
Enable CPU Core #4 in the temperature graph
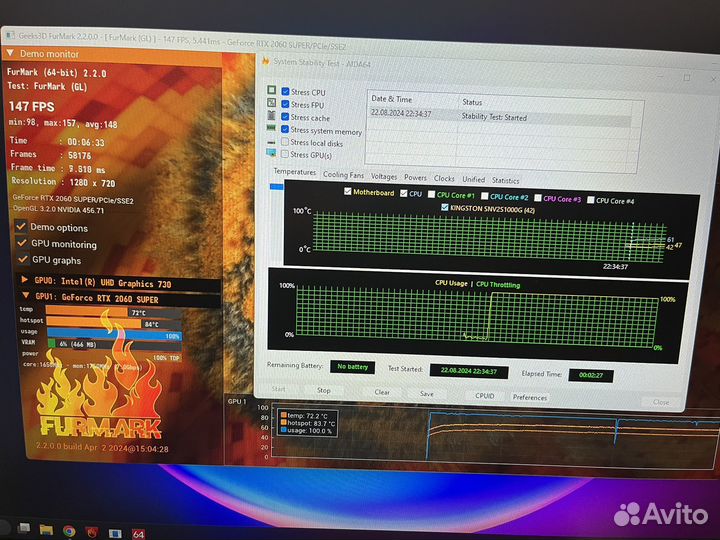[x=591, y=200]
